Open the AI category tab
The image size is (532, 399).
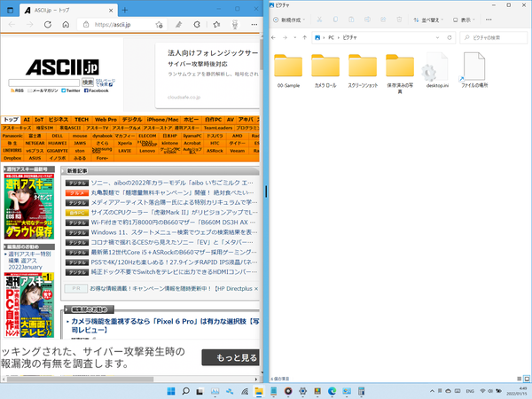click(x=27, y=120)
